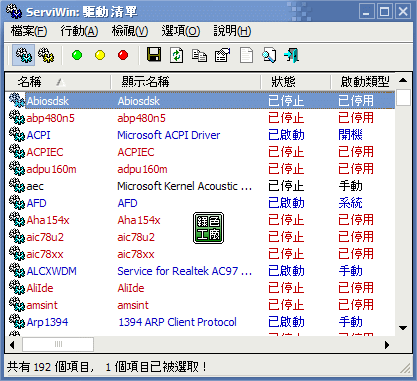Click the 手動 startup type of aec
417x381 pixels.
(350, 186)
